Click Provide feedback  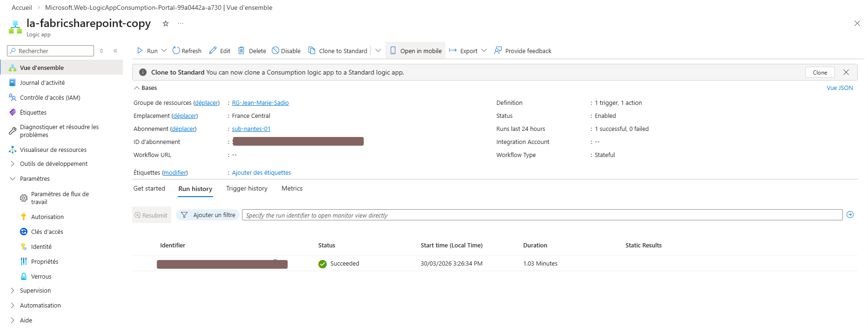[523, 51]
